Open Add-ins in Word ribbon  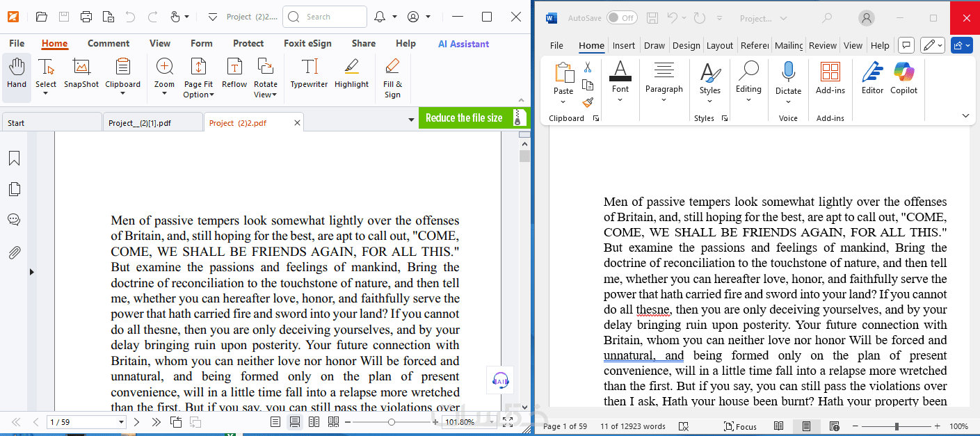tap(830, 78)
